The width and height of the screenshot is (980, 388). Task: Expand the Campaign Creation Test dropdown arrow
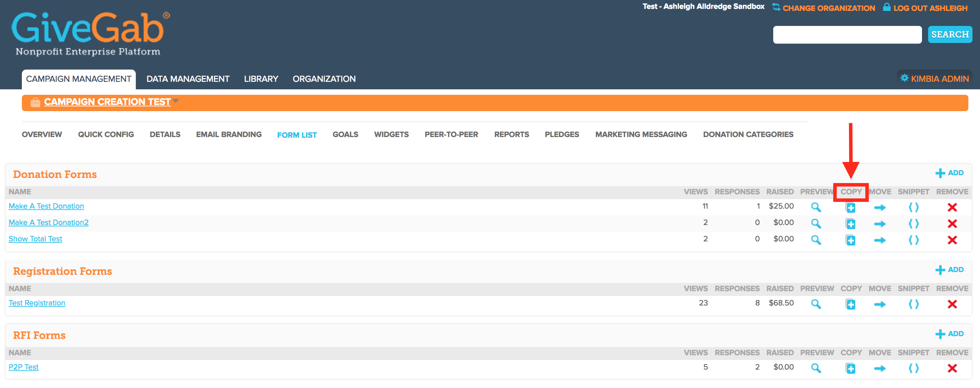pos(175,101)
